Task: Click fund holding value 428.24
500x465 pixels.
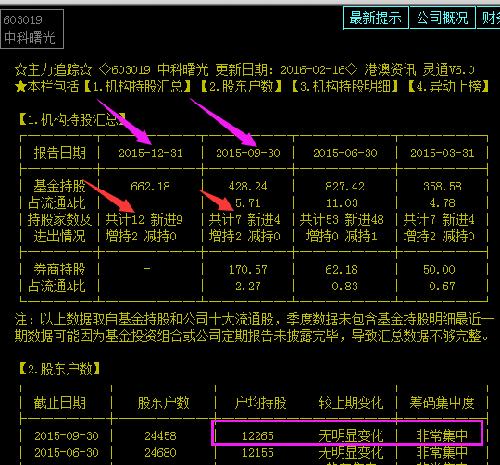Action: pyautogui.click(x=248, y=186)
